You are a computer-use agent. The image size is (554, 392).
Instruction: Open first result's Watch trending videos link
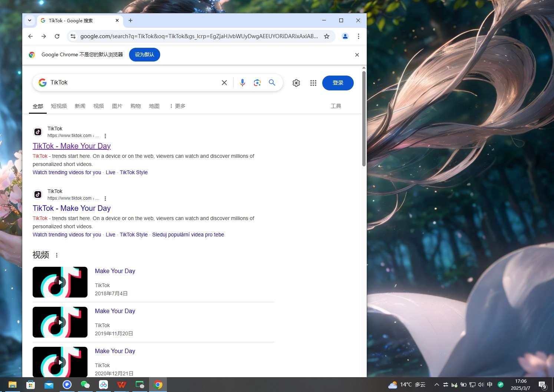(x=67, y=172)
